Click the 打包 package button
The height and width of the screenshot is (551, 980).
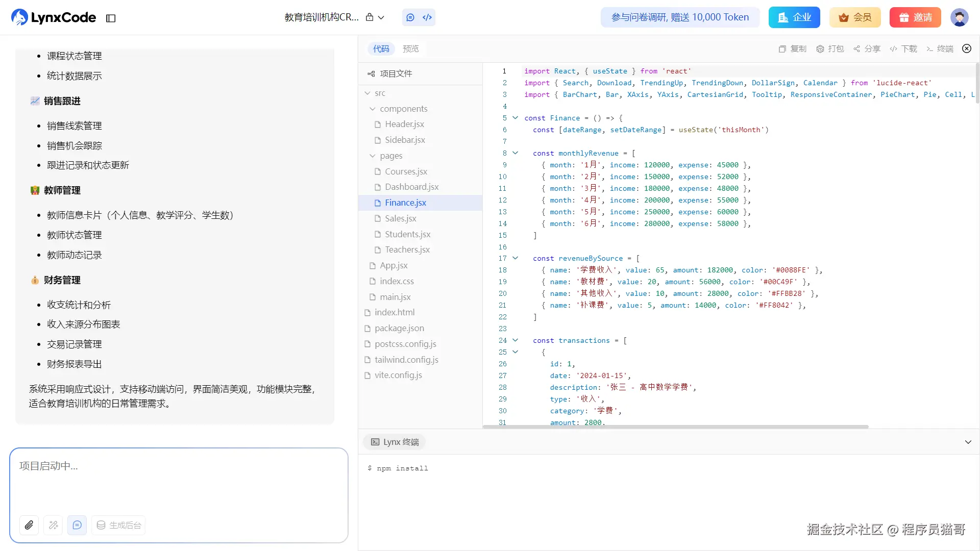point(830,49)
